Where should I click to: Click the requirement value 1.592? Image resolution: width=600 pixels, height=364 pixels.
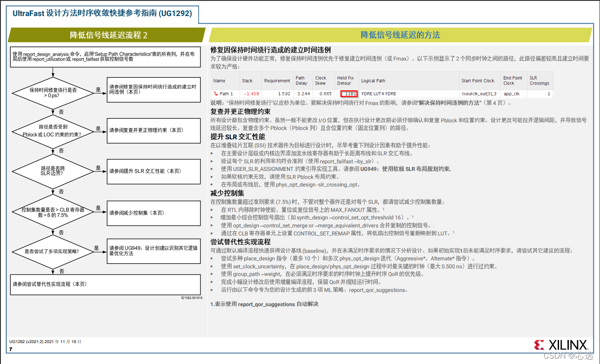[x=284, y=94]
